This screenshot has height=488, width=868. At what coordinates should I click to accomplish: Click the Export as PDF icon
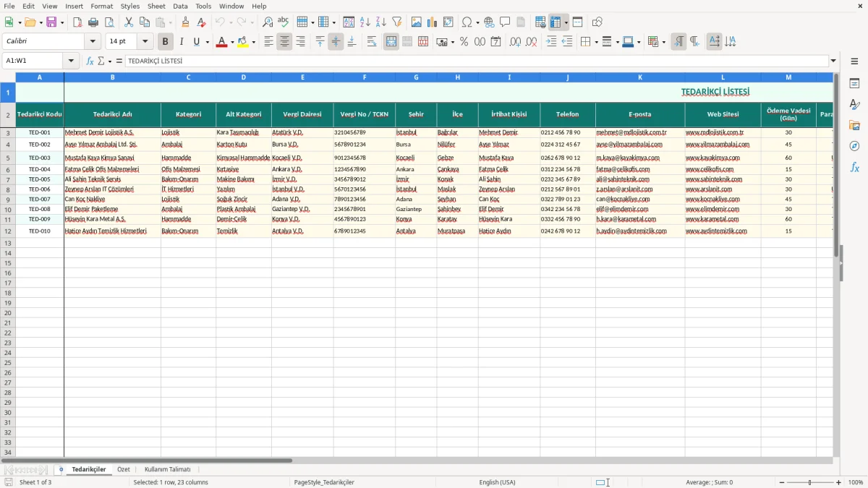77,22
